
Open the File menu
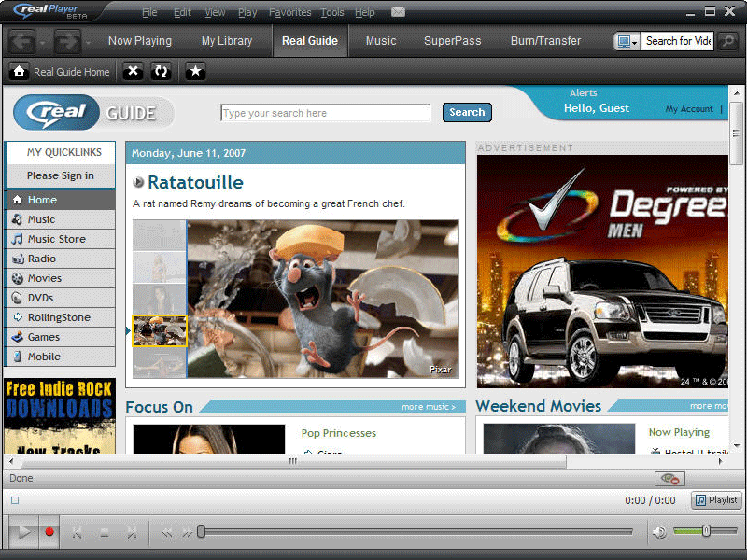(149, 12)
